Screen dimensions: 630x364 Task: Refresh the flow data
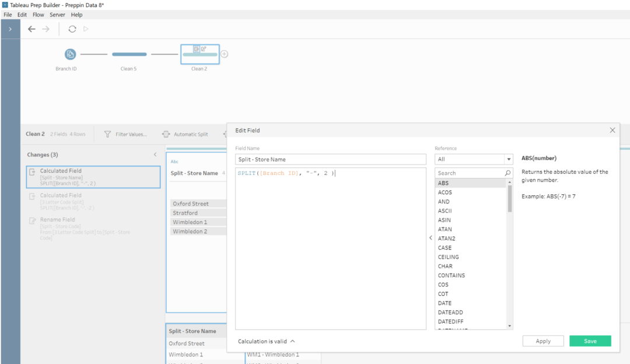[72, 29]
